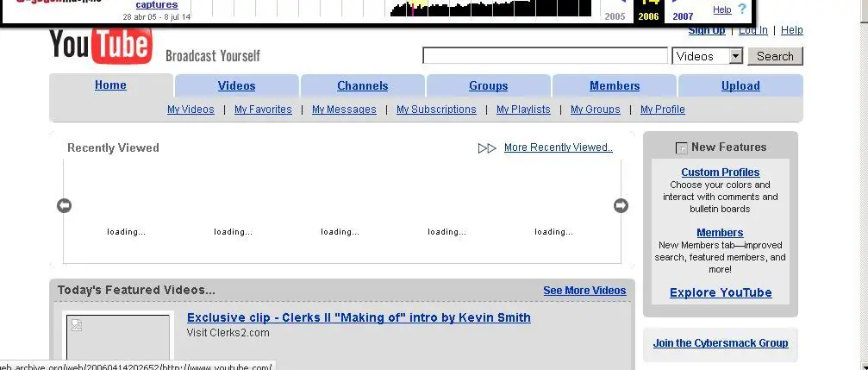
Task: Open My Subscriptions
Action: tap(436, 110)
